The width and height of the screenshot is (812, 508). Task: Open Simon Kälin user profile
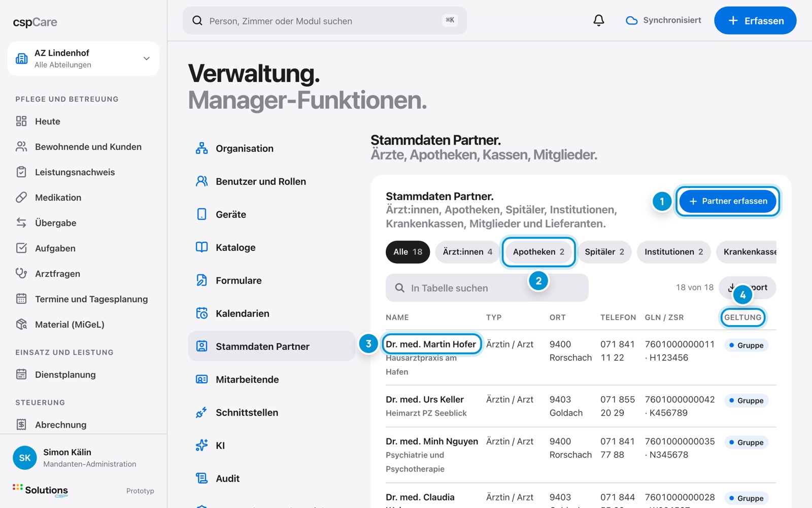83,458
